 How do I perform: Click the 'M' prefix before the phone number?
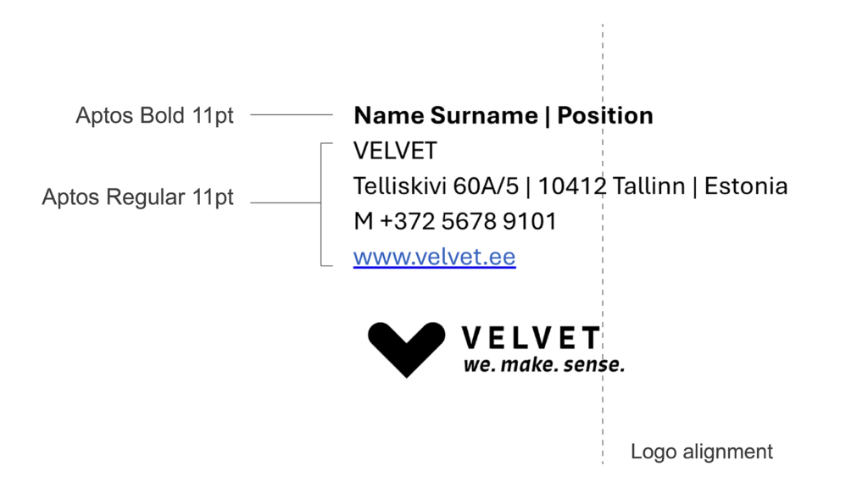click(x=363, y=222)
